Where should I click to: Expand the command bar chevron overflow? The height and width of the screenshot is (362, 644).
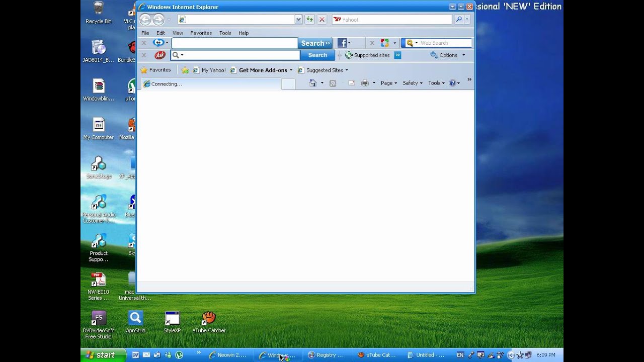pyautogui.click(x=469, y=79)
